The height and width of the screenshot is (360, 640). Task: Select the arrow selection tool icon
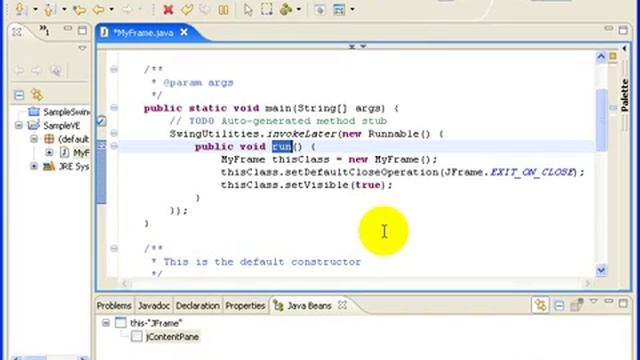coord(248,9)
